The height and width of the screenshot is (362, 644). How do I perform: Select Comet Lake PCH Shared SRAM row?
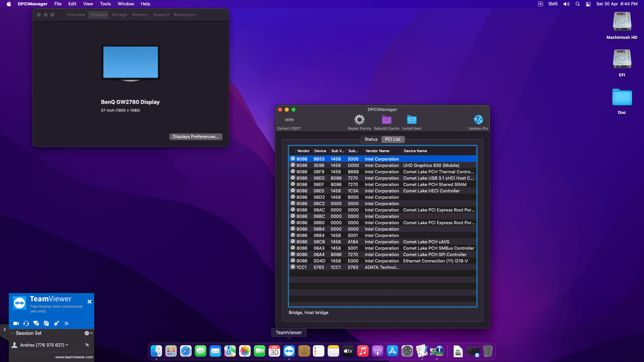click(x=382, y=184)
